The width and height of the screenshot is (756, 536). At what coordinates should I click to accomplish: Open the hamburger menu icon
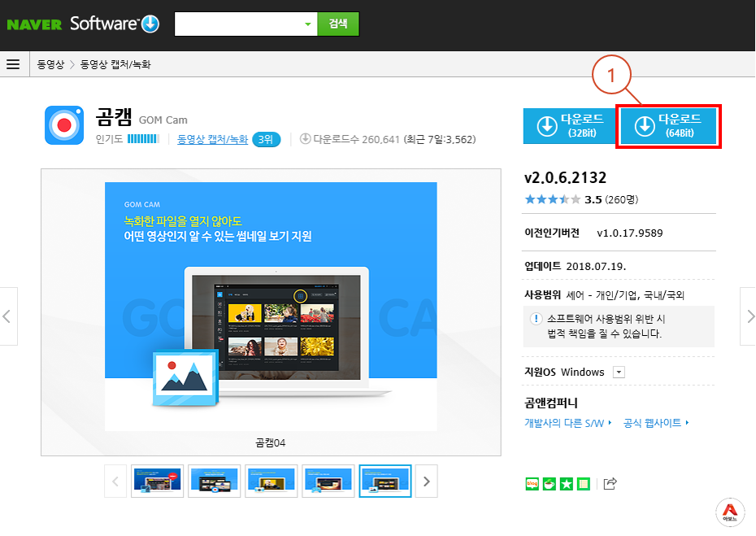pyautogui.click(x=13, y=64)
